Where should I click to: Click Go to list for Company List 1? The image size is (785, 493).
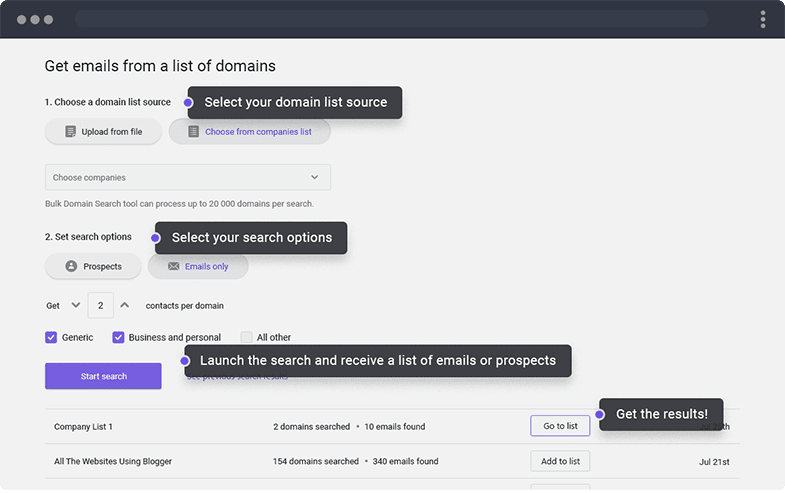tap(560, 426)
